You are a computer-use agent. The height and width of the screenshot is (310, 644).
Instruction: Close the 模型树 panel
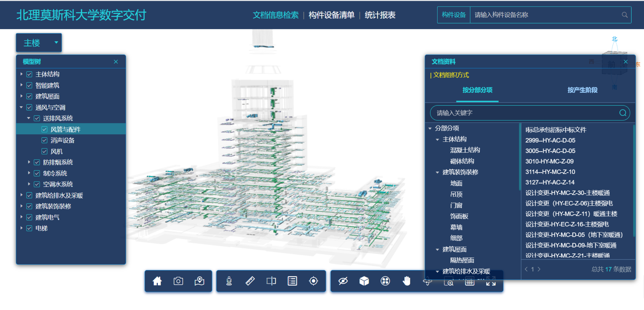[x=116, y=62]
